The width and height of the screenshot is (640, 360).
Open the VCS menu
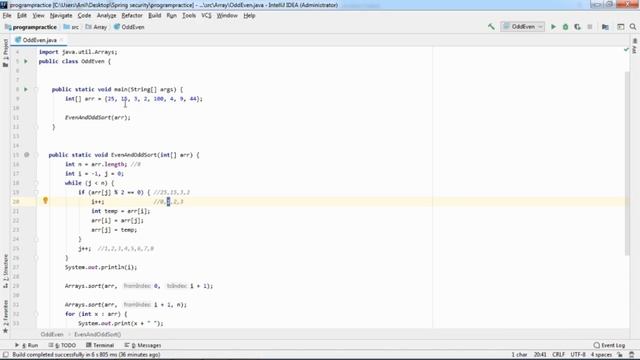tap(206, 16)
